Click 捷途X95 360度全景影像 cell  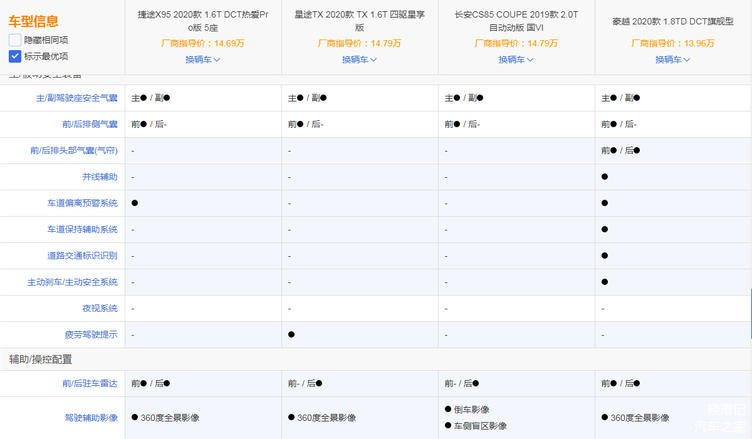pos(165,418)
